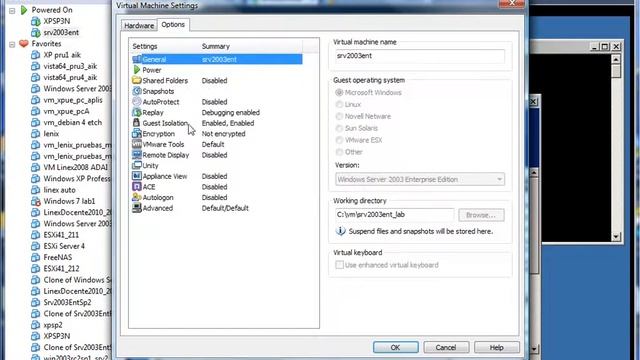
Task: Select Srv2003EntSp2 in Favorites
Action: (67, 302)
